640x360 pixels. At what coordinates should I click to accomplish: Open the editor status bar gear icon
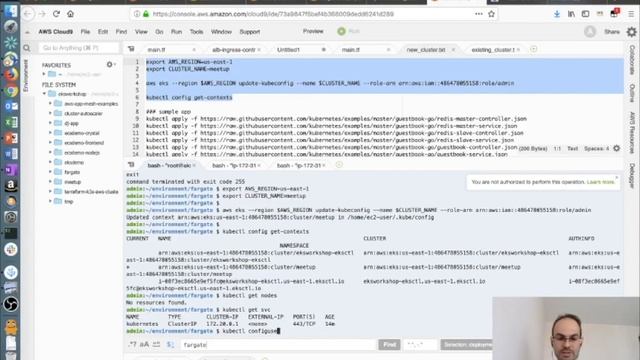(617, 149)
